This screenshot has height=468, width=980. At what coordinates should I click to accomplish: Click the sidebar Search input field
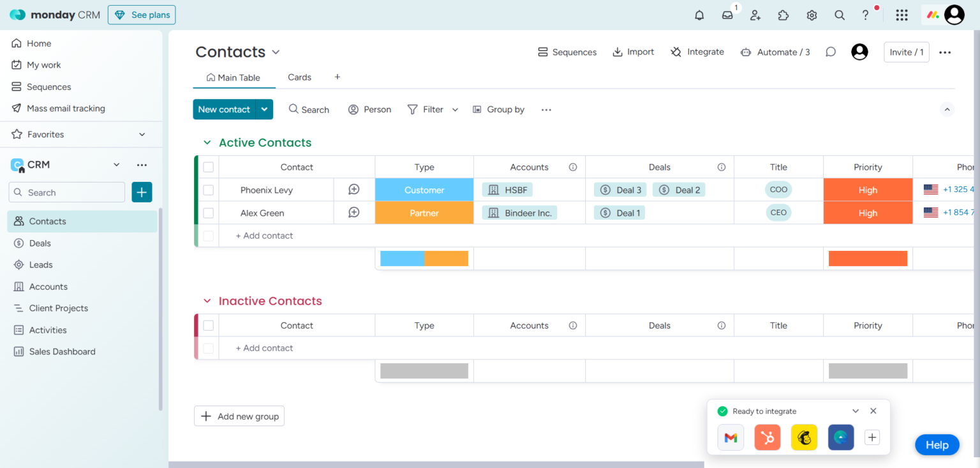coord(66,192)
